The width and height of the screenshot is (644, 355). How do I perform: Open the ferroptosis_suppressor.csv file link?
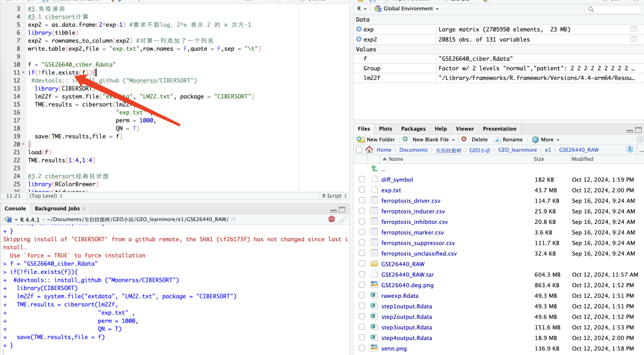(418, 243)
